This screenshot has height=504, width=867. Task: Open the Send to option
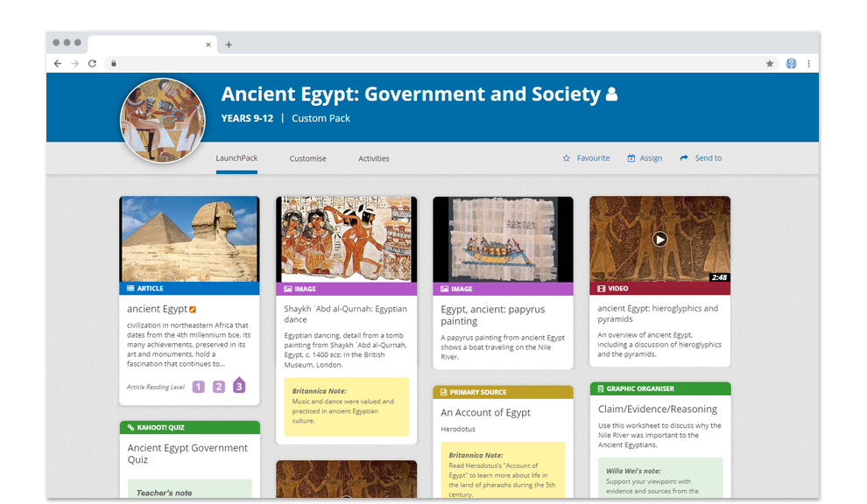point(701,158)
